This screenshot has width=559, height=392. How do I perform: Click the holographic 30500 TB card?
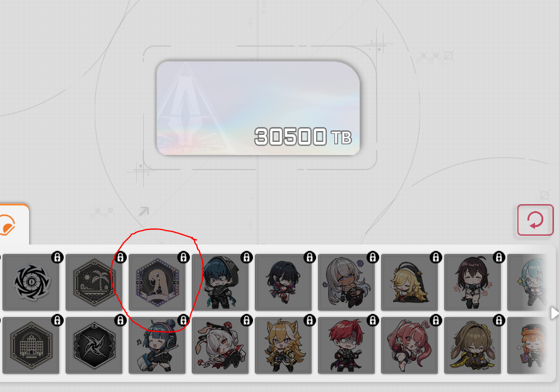click(x=258, y=108)
